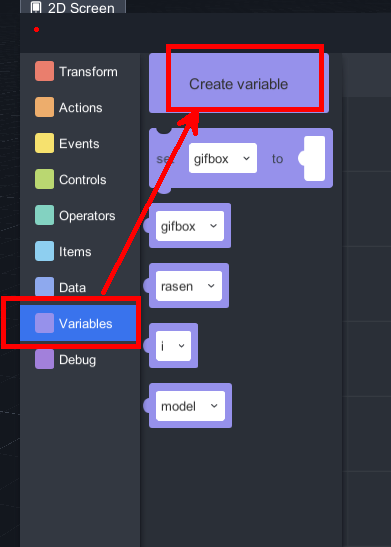The height and width of the screenshot is (547, 391).
Task: Click the Create variable button
Action: tap(239, 83)
